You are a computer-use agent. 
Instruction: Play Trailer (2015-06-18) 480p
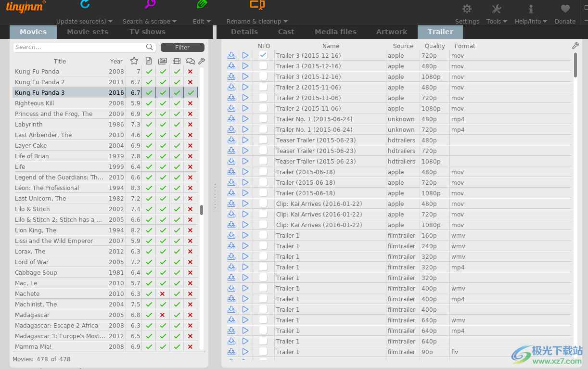click(x=245, y=172)
